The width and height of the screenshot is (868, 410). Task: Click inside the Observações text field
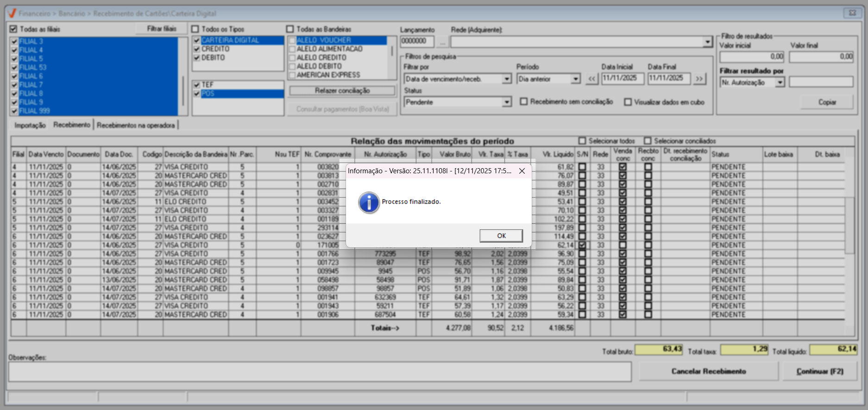320,372
